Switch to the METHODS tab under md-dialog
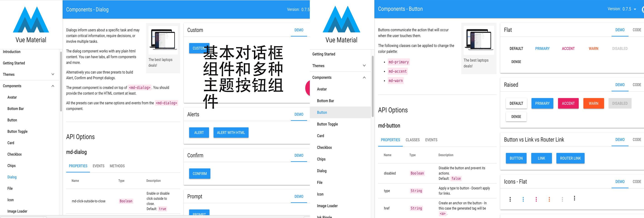The height and width of the screenshot is (218, 644). click(x=117, y=166)
